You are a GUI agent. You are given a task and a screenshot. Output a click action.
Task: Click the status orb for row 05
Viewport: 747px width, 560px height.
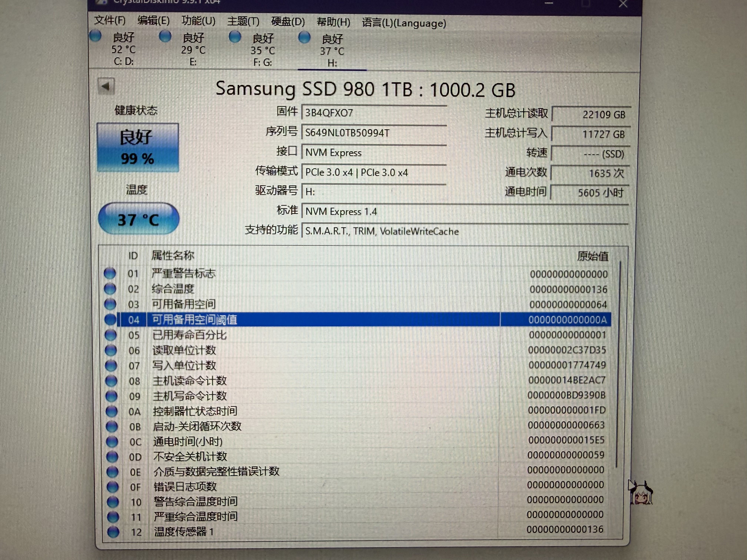[110, 335]
